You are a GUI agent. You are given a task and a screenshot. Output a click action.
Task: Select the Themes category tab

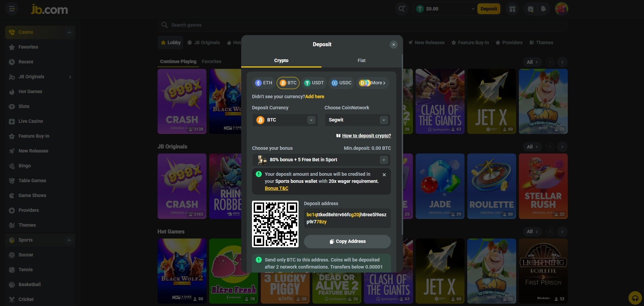(541, 43)
